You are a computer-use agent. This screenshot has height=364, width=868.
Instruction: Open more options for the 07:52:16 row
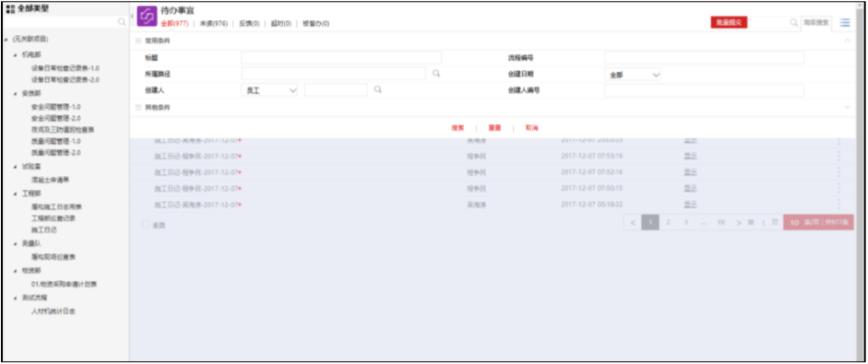tap(838, 172)
